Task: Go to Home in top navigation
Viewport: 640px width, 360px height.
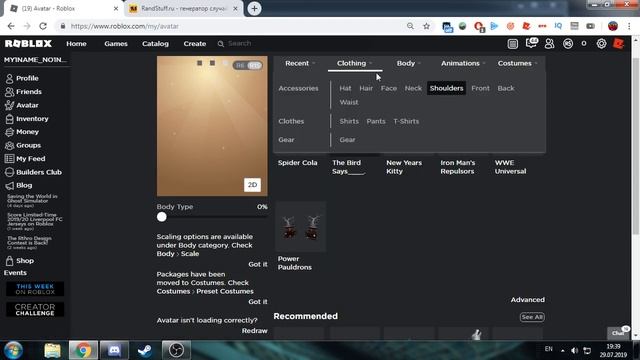Action: (x=76, y=44)
